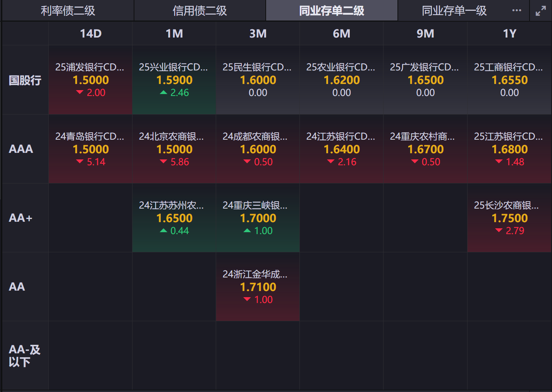Click the 6M column header
Viewport: 552px width, 392px height.
pyautogui.click(x=342, y=34)
